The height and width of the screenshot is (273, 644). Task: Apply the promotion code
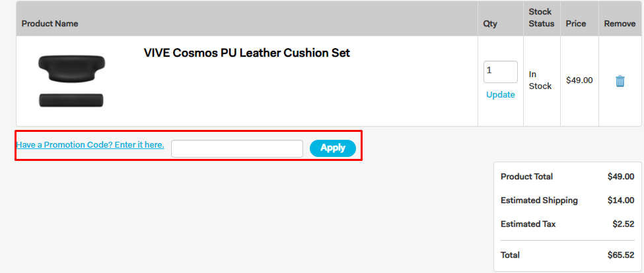(333, 148)
